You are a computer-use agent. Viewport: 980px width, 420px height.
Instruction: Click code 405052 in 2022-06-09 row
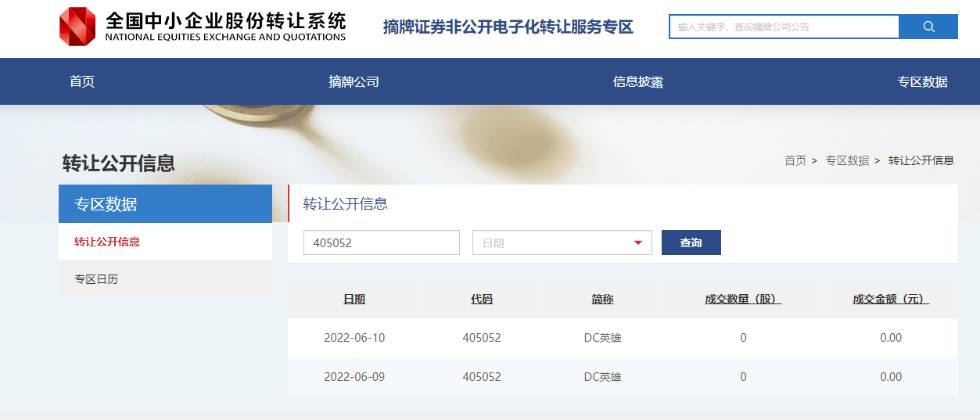482,377
